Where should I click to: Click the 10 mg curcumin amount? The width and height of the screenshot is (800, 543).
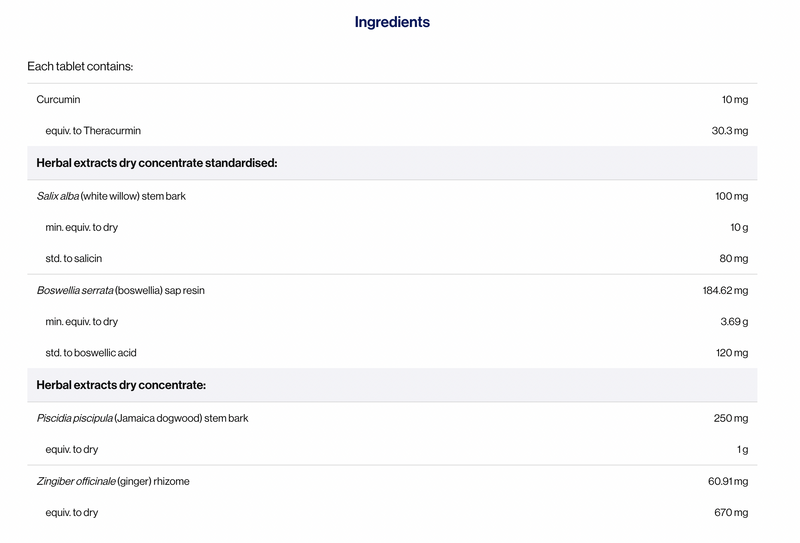(735, 100)
